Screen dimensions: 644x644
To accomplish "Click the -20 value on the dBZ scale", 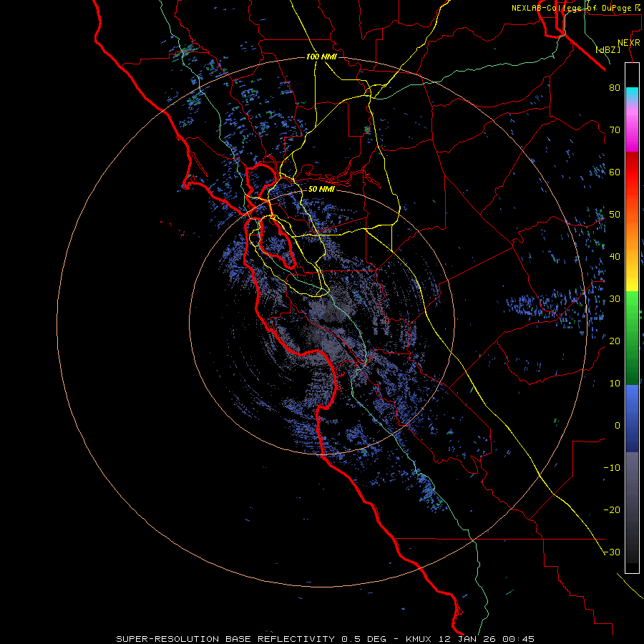I will point(612,509).
